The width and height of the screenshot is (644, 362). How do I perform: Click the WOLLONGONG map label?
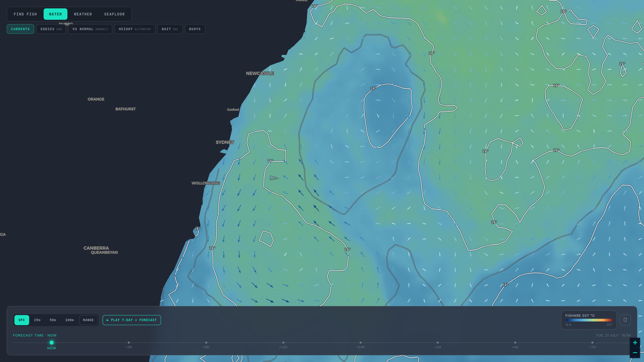coord(205,183)
